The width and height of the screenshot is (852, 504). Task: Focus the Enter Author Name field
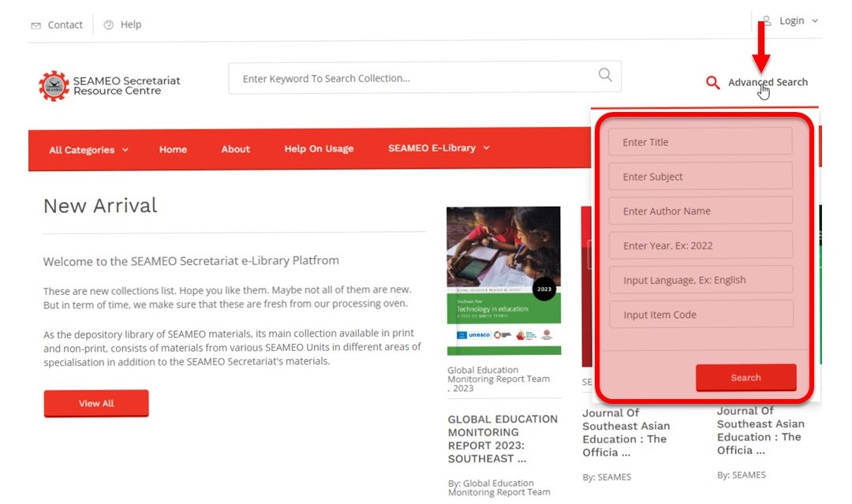tap(701, 211)
